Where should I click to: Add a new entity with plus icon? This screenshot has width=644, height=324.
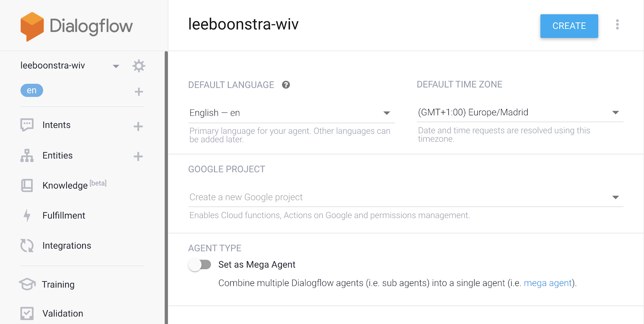(x=138, y=156)
